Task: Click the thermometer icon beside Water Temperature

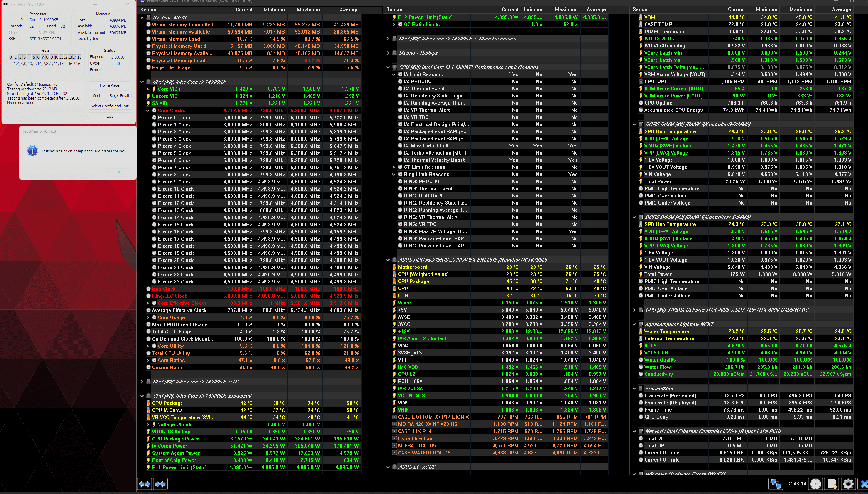Action: (x=641, y=331)
